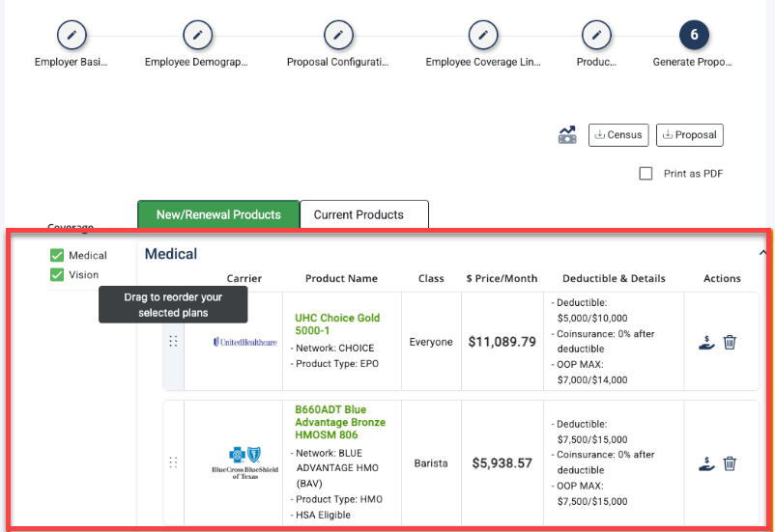Uncheck the Vision coverage checkbox

coord(57,274)
